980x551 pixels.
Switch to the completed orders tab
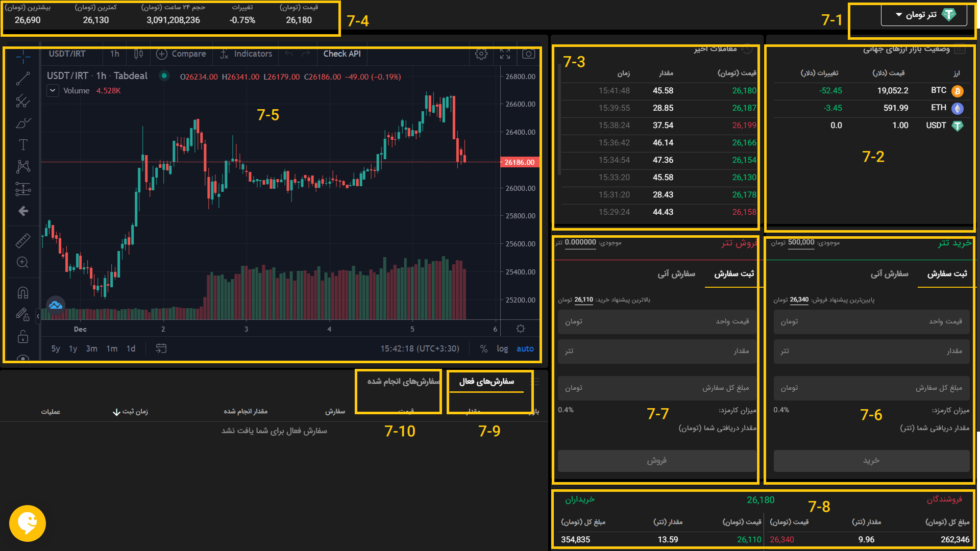(403, 382)
